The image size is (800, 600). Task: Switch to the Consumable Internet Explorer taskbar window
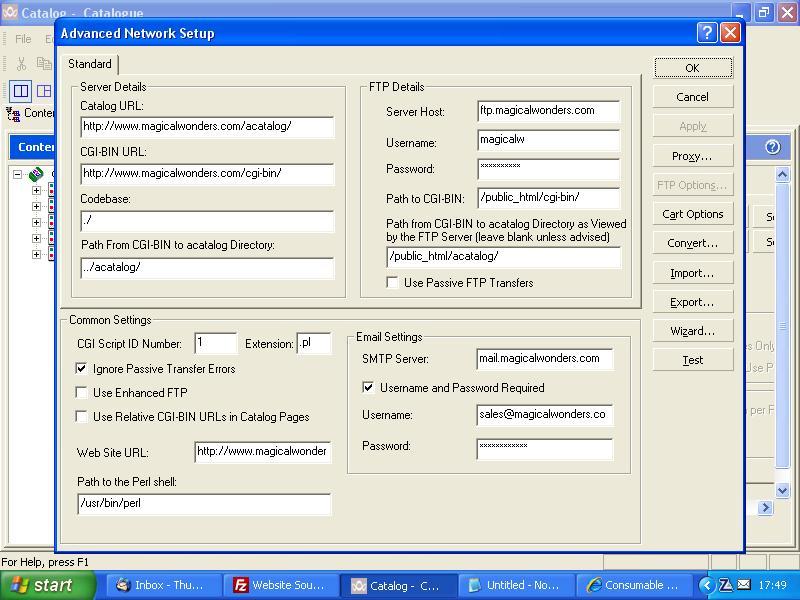click(x=634, y=585)
